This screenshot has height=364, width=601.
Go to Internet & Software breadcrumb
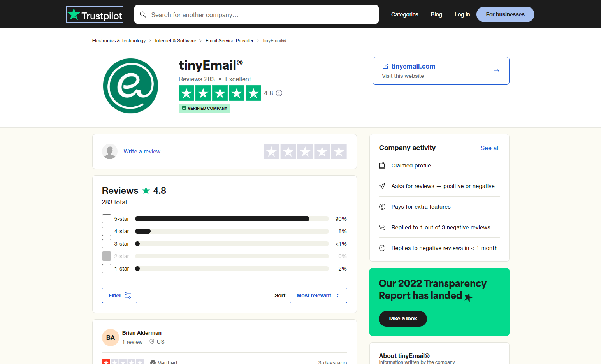[x=176, y=41]
